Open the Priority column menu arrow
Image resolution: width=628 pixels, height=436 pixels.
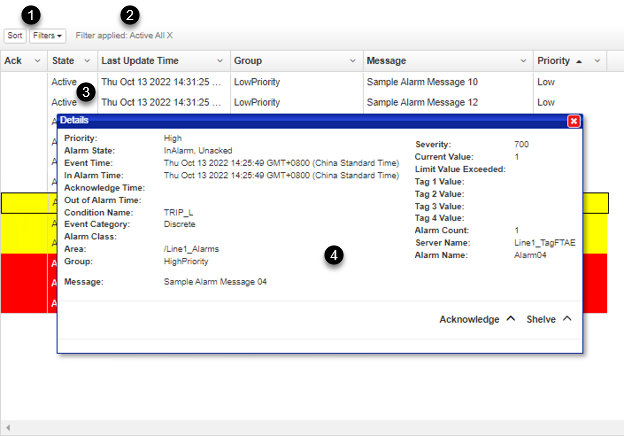pos(598,61)
